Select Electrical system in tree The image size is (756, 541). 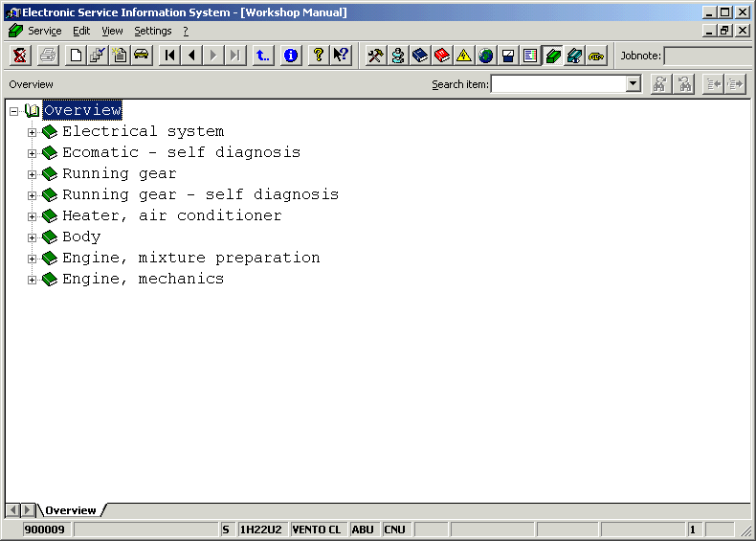(x=144, y=131)
